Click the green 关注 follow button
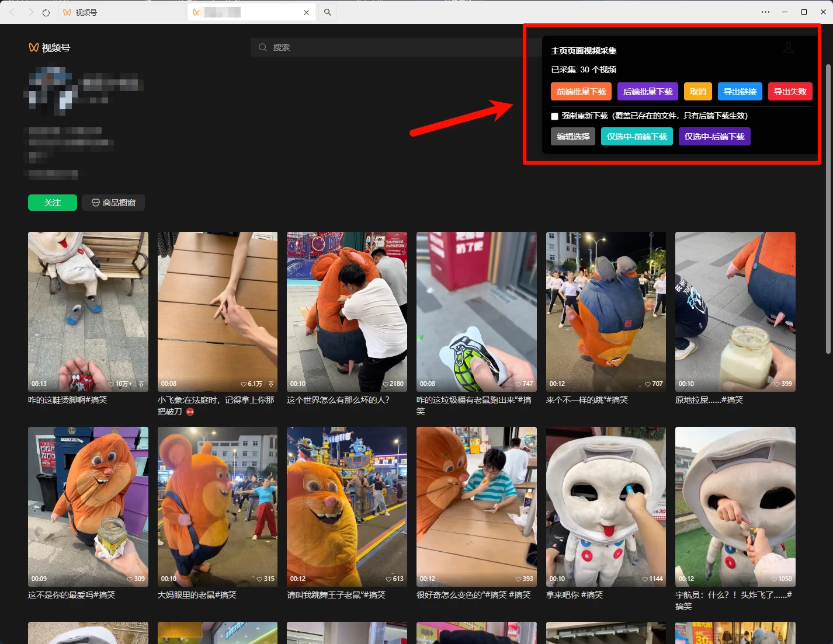Screen dimensions: 833x644 [x=52, y=203]
